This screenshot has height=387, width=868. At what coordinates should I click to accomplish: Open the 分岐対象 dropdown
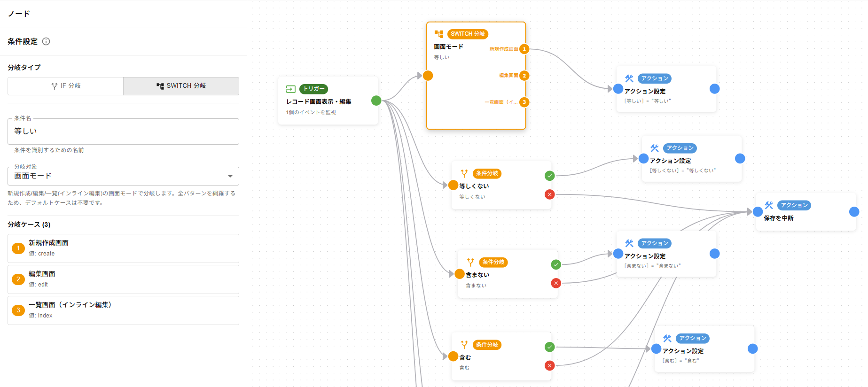123,176
